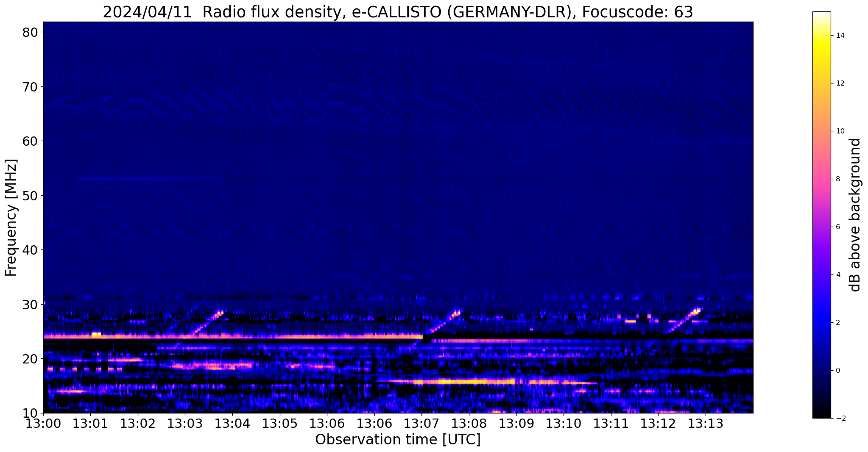Click the 80 MHz frequency tick label

tap(30, 32)
